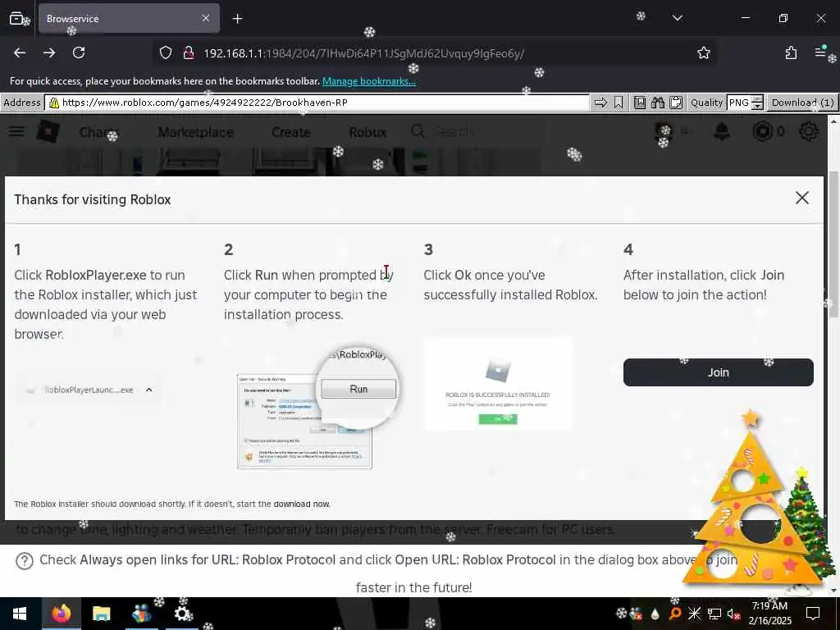Click the muted speaker volume tray icon
Image resolution: width=840 pixels, height=630 pixels.
point(733,614)
